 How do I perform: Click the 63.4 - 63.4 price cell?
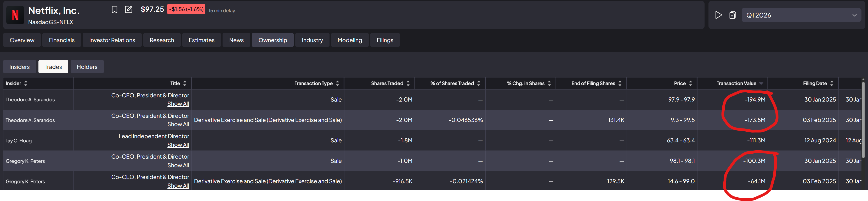pyautogui.click(x=681, y=140)
